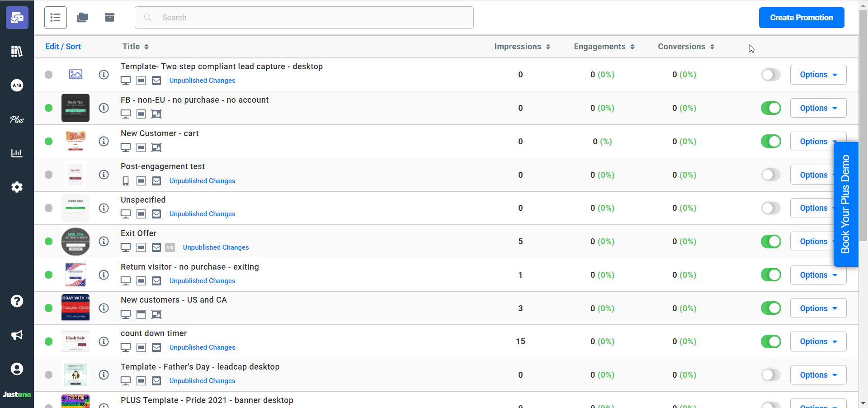Click the Create Promotion button
Screen dimensions: 868x408
[x=801, y=18]
